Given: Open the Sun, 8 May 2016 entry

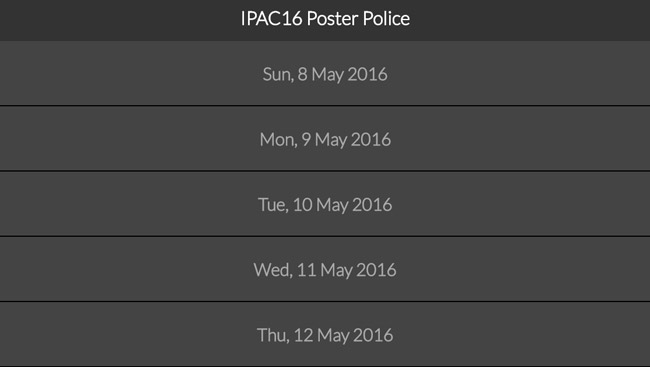Looking at the screenshot, I should tap(325, 73).
